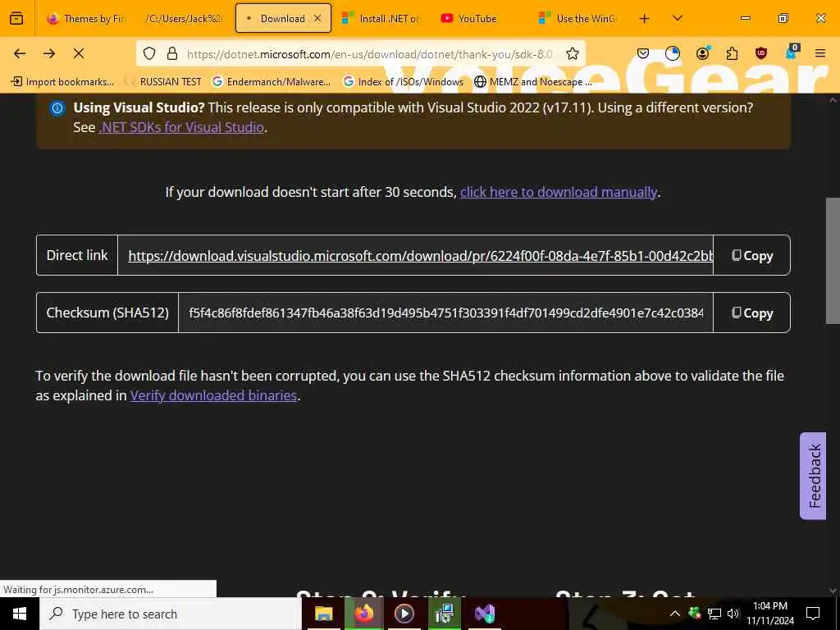Open green tray icon with red badge

(x=695, y=614)
